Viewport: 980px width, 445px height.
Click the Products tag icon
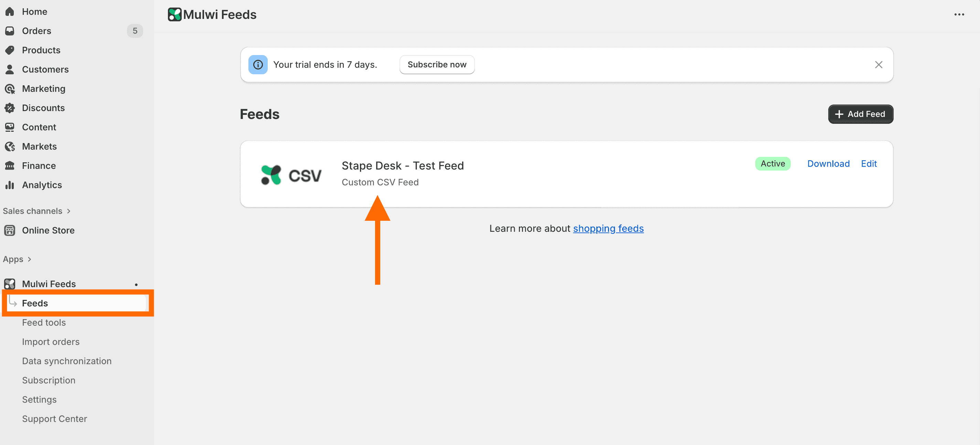[x=10, y=50]
